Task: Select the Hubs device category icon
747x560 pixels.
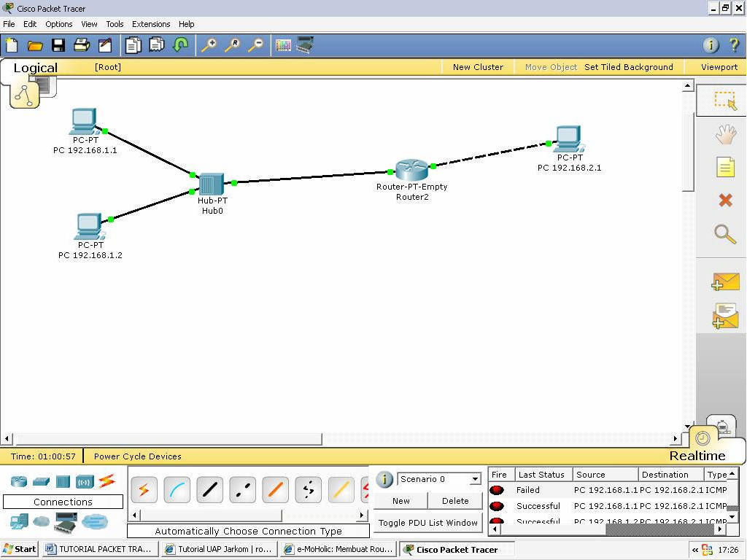Action: 63,481
